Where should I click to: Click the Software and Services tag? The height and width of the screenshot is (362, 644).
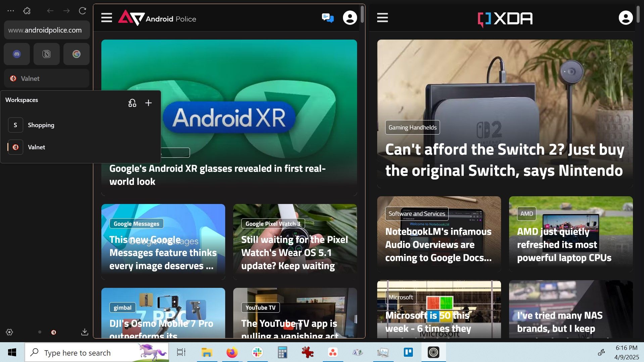[x=417, y=214]
